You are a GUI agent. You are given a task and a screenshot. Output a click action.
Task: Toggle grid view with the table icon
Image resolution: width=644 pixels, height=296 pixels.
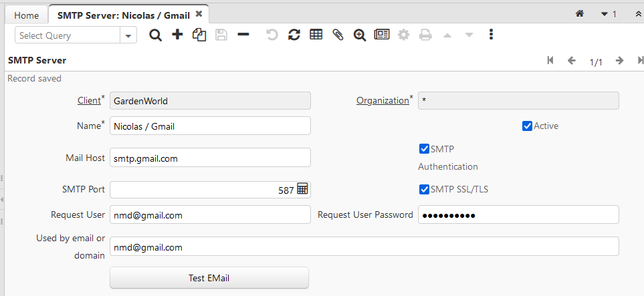(316, 35)
